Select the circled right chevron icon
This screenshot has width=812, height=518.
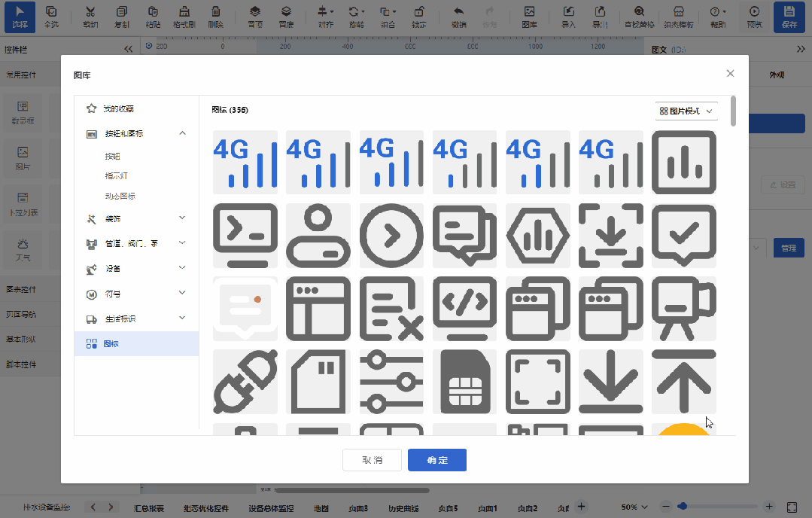point(391,236)
